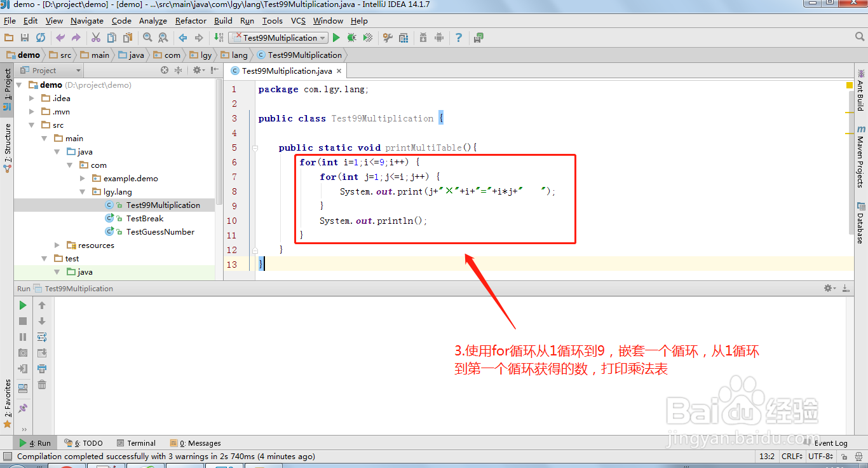Collapse the demo project root node
The height and width of the screenshot is (468, 868).
tap(19, 85)
